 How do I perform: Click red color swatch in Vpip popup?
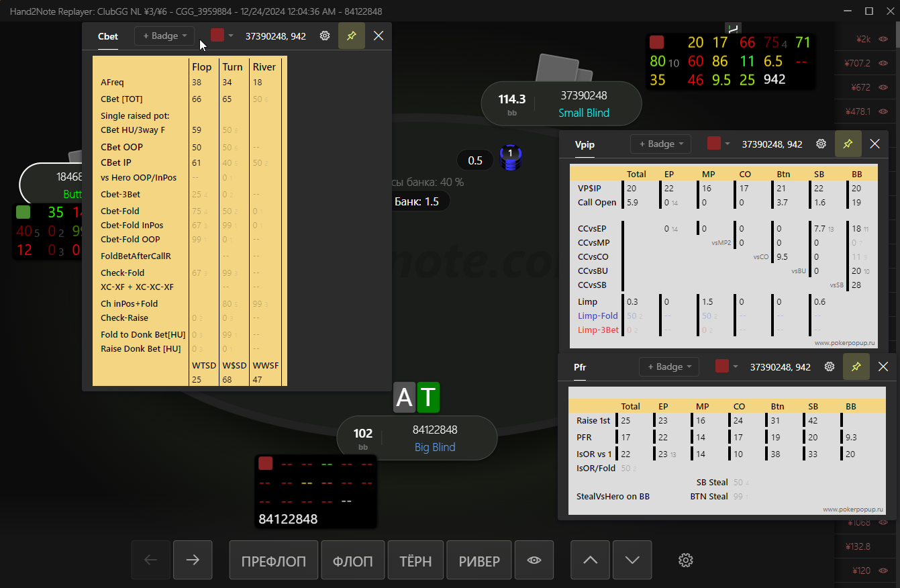coord(714,144)
